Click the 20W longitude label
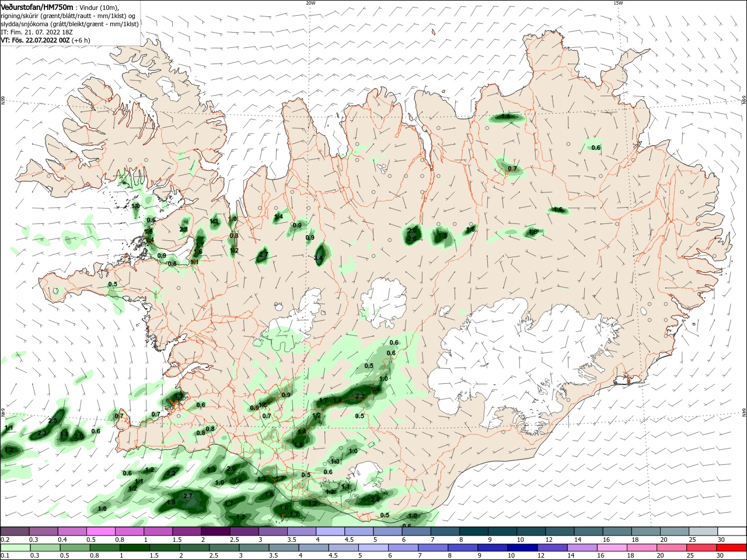The image size is (747, 560). pyautogui.click(x=310, y=3)
